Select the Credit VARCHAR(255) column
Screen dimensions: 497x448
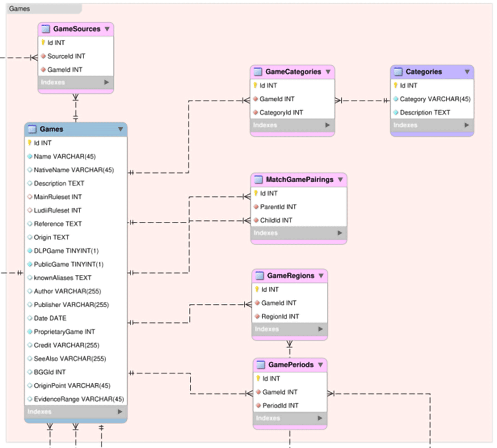(76, 345)
